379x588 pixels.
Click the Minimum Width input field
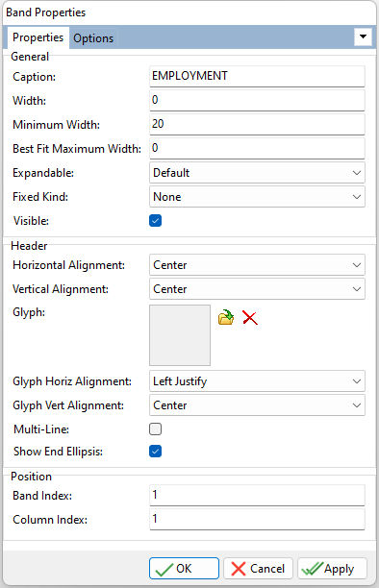click(x=257, y=124)
